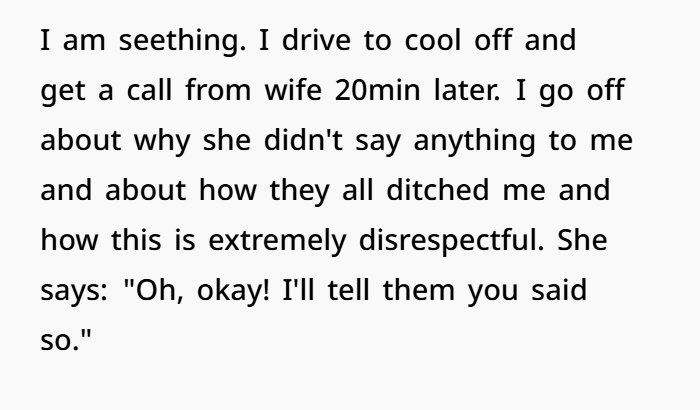Click the word "seething" in first line
Image resolution: width=700 pixels, height=410 pixels.
pos(182,41)
